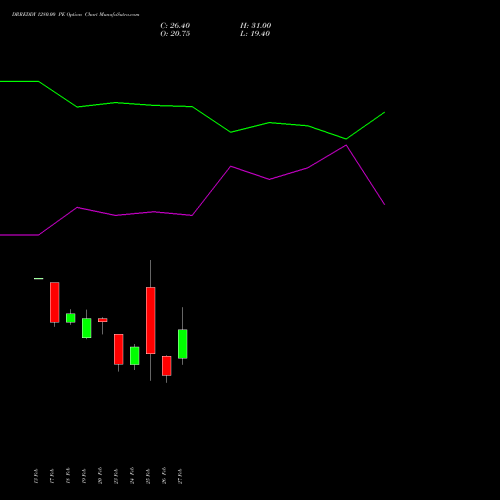Click the 27 Feb date label
Image resolution: width=500 pixels, height=500 pixels.
pos(180,476)
